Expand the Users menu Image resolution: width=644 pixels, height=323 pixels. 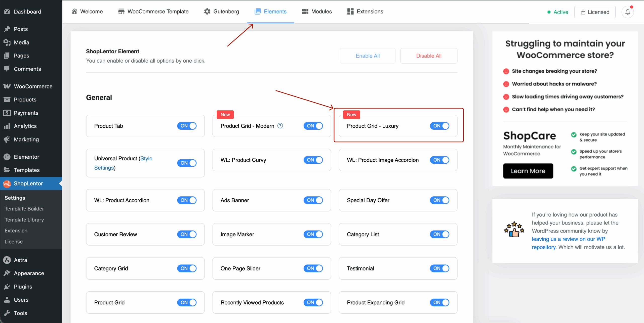21,300
